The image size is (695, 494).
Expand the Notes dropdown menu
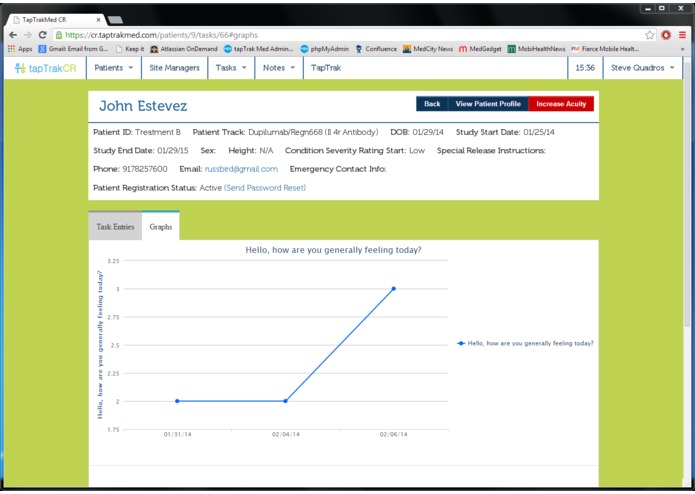tap(279, 68)
